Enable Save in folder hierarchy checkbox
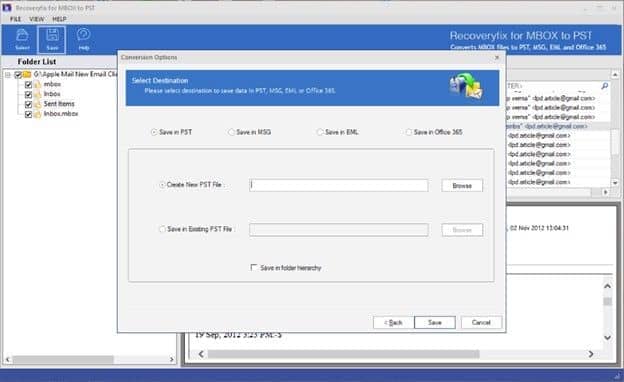Screen dimensions: 624x382 tap(254, 267)
